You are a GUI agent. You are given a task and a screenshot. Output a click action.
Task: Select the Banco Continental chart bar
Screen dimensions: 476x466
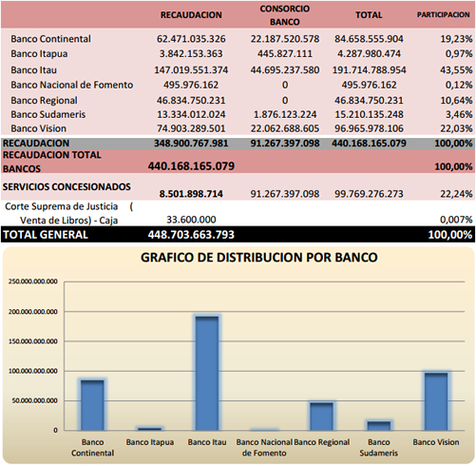[92, 405]
